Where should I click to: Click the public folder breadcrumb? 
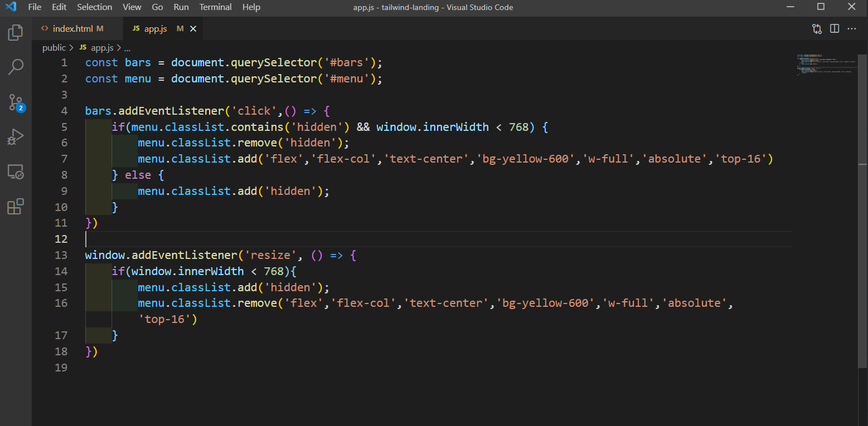click(54, 48)
